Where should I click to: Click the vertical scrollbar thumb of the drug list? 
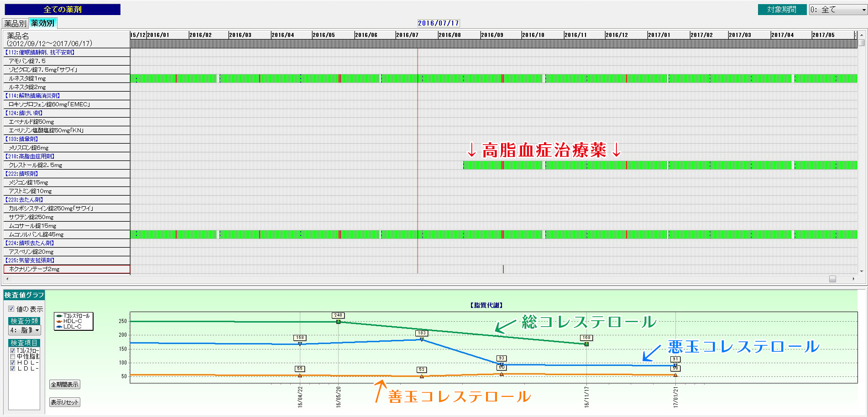coord(862,42)
